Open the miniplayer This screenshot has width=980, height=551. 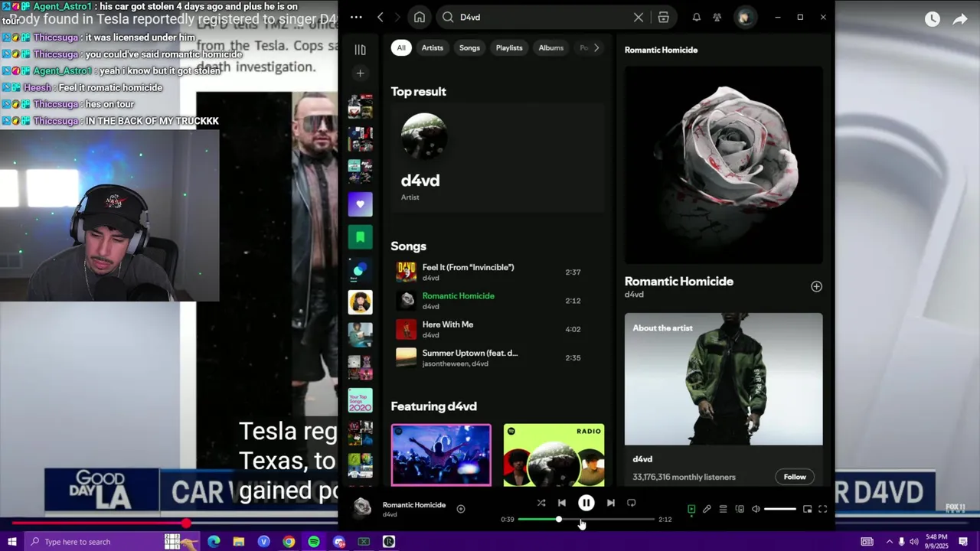click(807, 509)
